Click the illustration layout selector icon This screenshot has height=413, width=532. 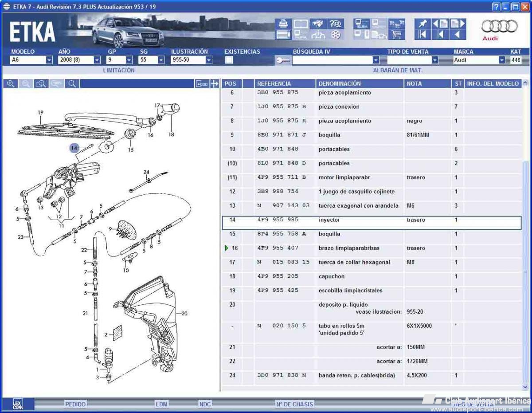[x=202, y=83]
